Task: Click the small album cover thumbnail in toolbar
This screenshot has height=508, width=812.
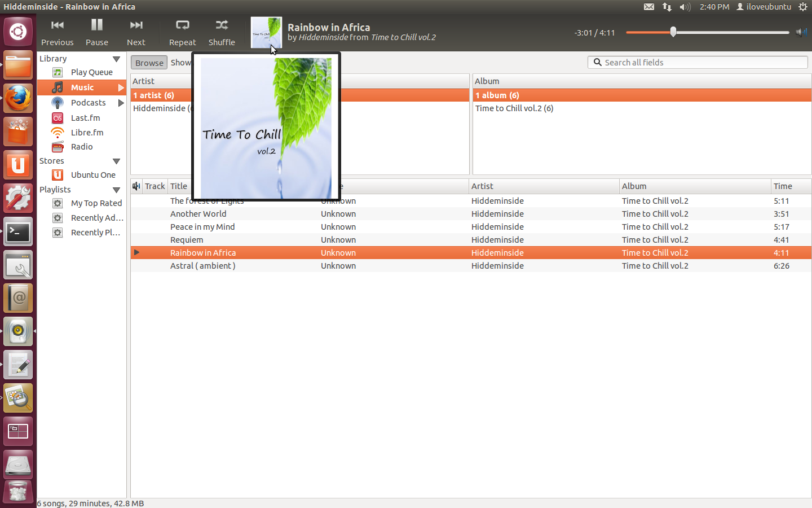Action: pyautogui.click(x=266, y=33)
